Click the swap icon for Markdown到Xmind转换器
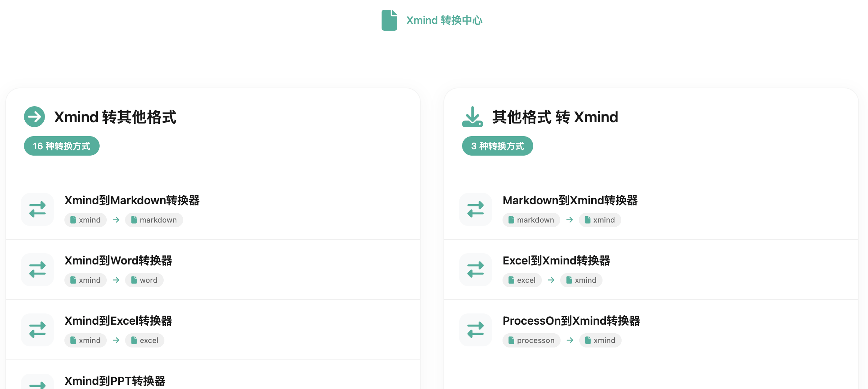The image size is (868, 389). [x=476, y=209]
